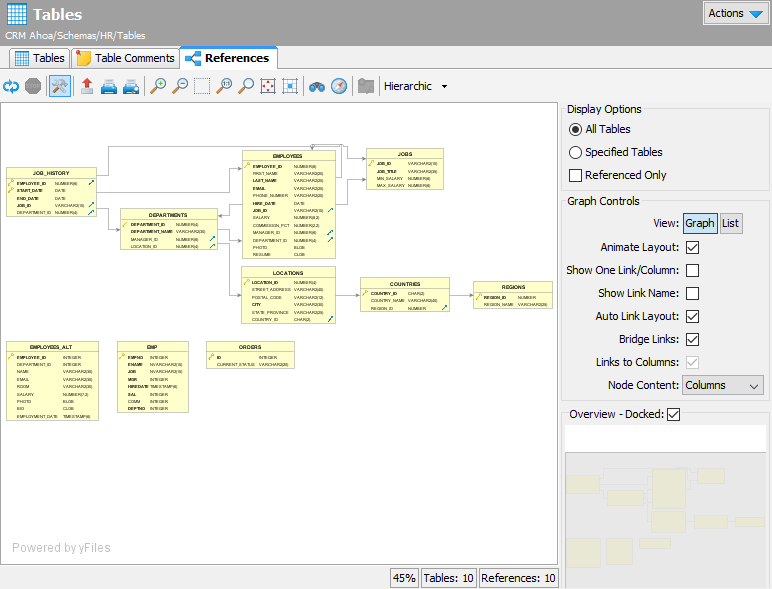
Task: Enable the Referenced Only checkbox
Action: click(575, 175)
